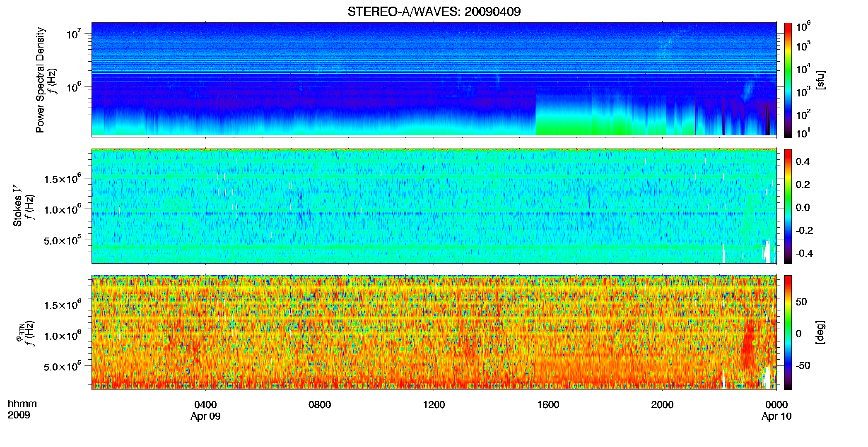Click the 10^6 frequency tick label in top panel
Viewport: 868px width, 447px height.
tap(73, 87)
